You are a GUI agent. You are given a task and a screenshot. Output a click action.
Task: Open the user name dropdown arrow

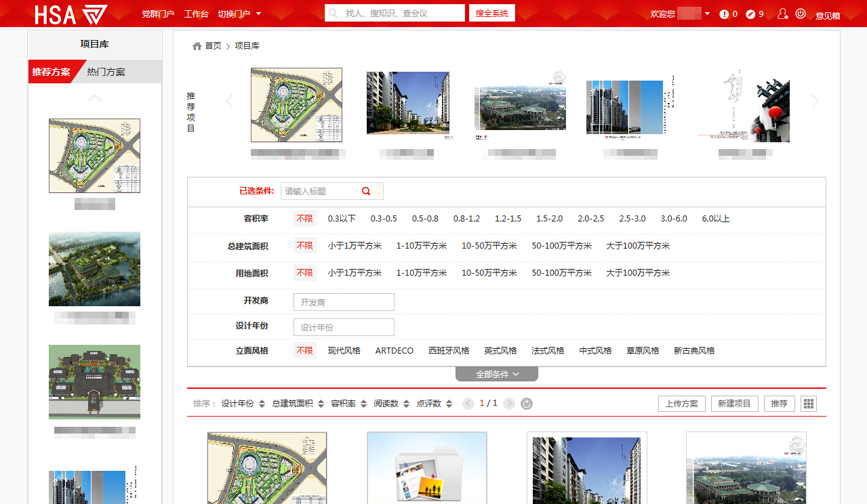point(708,14)
